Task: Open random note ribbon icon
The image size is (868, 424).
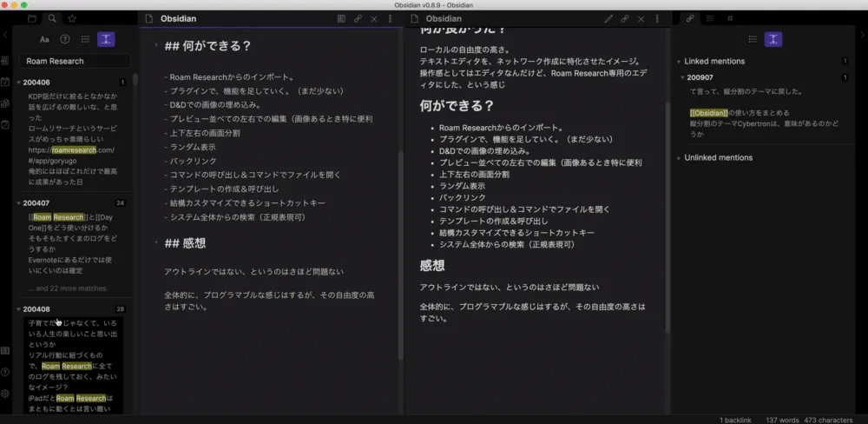Action: pos(5,125)
